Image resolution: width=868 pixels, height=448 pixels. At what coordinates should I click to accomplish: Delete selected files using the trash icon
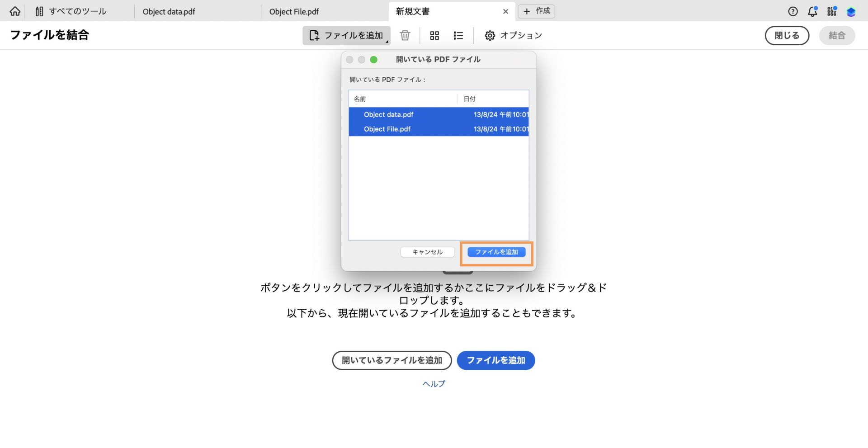click(x=405, y=35)
